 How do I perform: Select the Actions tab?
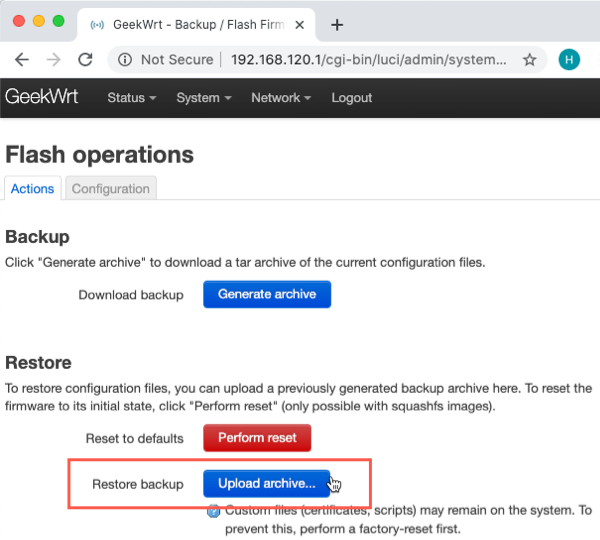coord(33,189)
